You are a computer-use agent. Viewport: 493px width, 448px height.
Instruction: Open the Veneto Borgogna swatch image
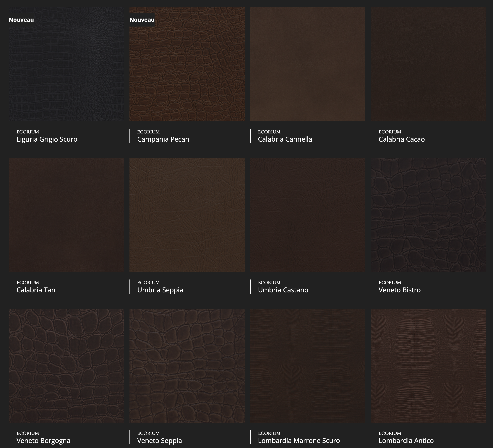pos(66,366)
